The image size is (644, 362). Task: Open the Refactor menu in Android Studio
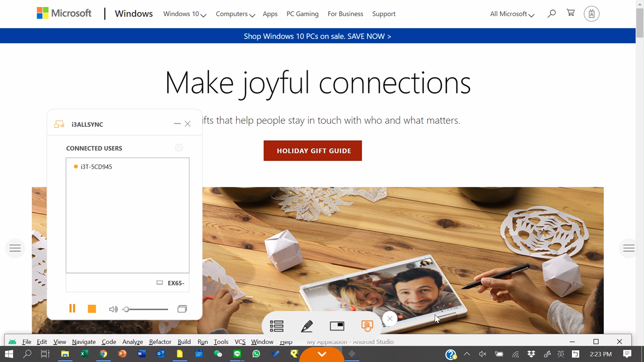click(x=160, y=342)
